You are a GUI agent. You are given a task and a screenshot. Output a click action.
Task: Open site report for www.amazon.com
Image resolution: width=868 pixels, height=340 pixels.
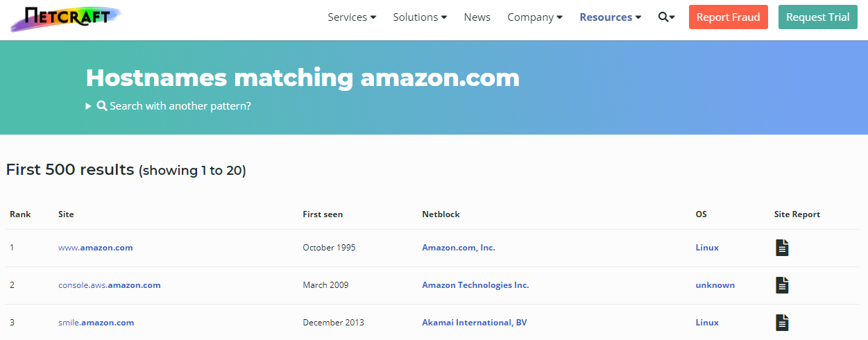pos(782,248)
